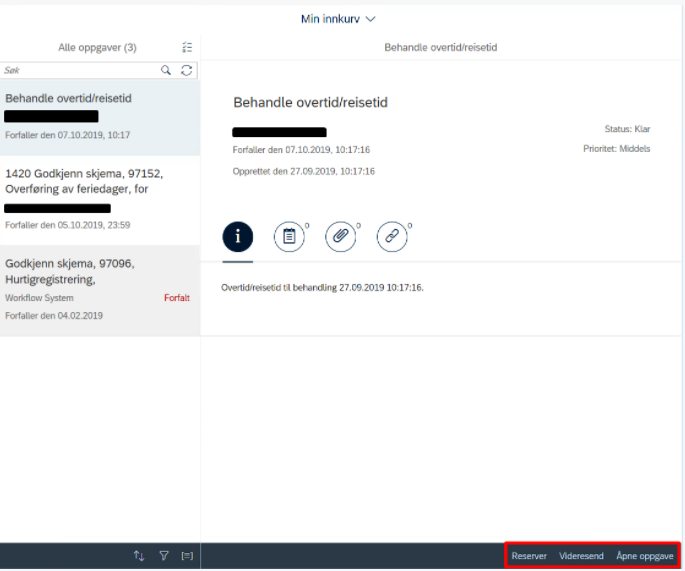This screenshot has width=685, height=571.
Task: Click the Reserver button
Action: [x=529, y=556]
